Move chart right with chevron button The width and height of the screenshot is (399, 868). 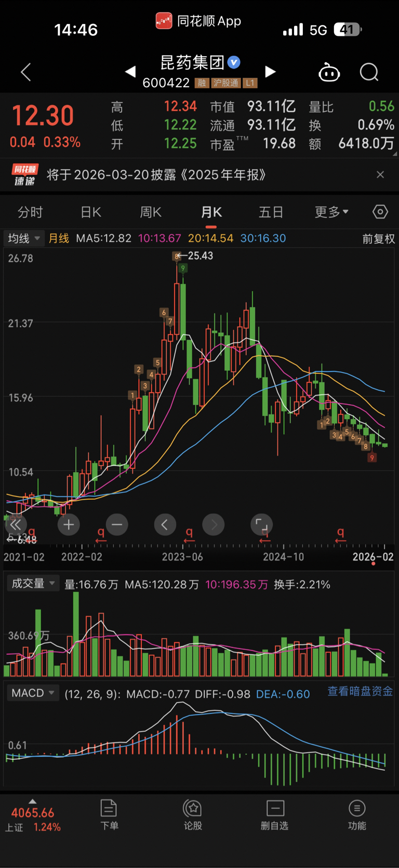(x=214, y=525)
